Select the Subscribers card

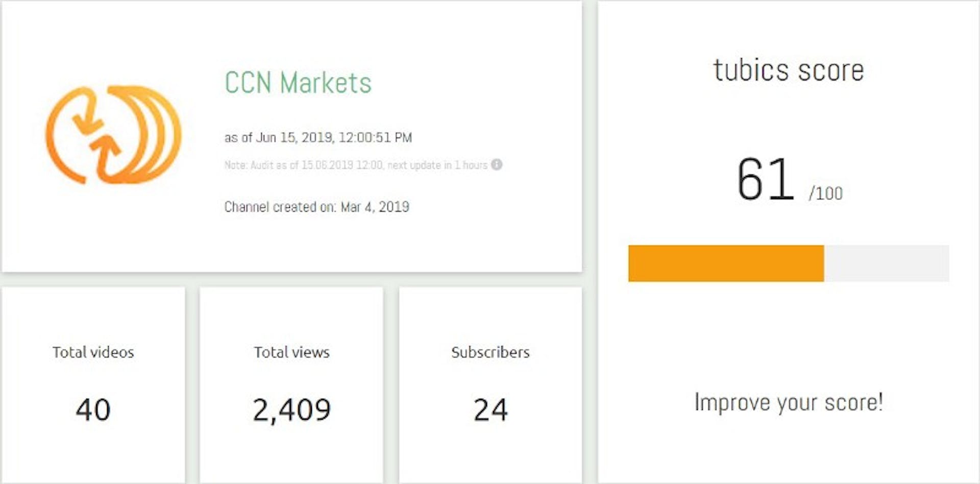point(491,385)
